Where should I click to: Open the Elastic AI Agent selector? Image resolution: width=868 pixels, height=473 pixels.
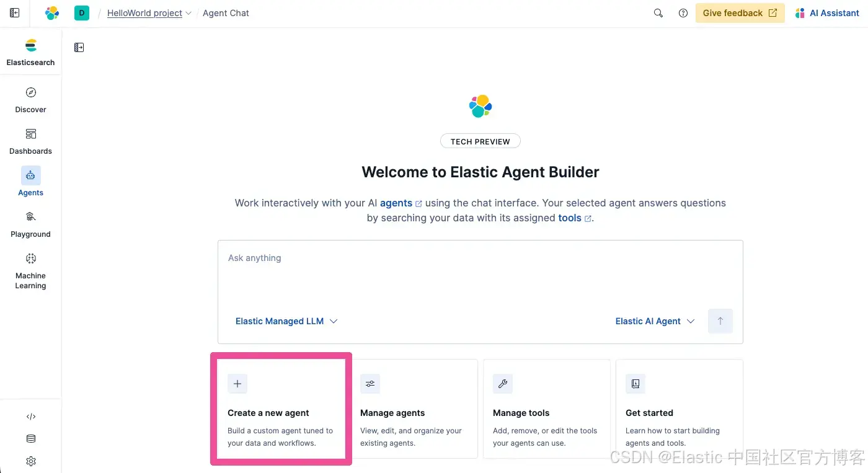[x=655, y=321]
